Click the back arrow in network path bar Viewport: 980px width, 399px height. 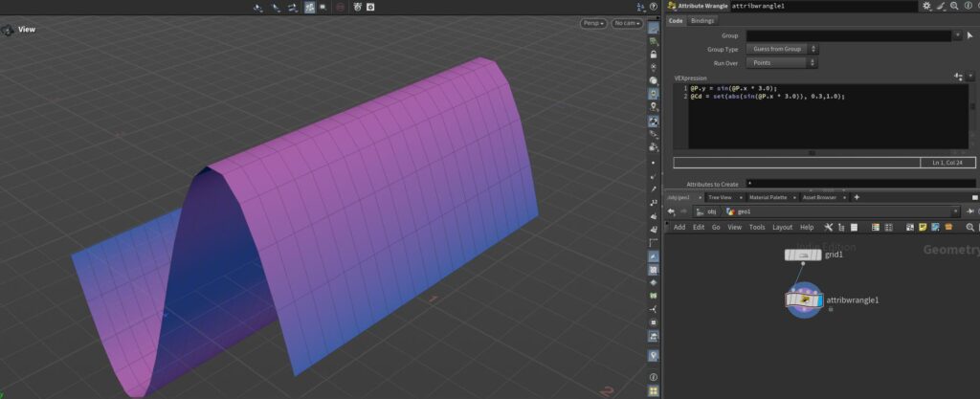point(670,211)
